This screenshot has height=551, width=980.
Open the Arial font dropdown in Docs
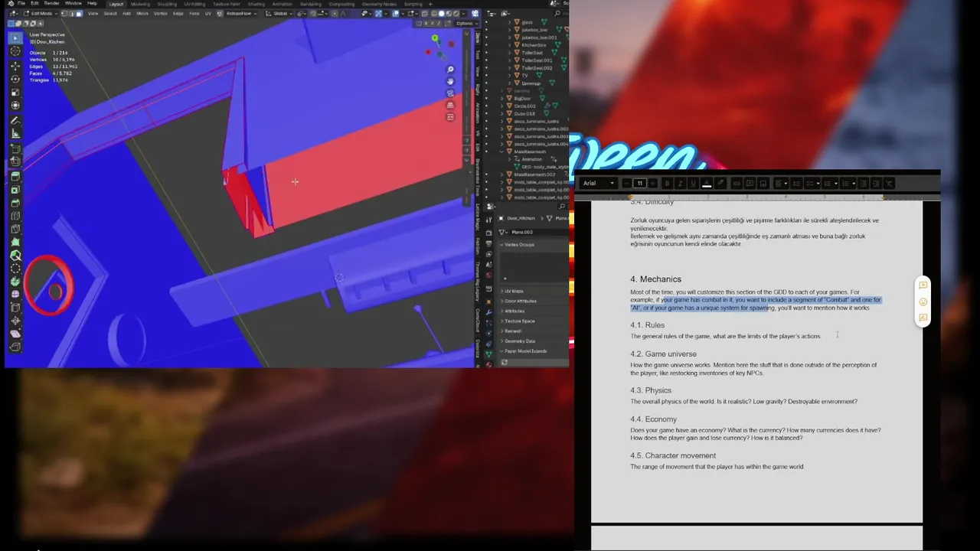pos(599,184)
